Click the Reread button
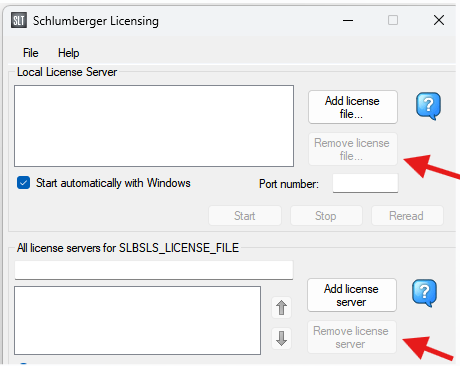This screenshot has width=460, height=366. pyautogui.click(x=407, y=216)
